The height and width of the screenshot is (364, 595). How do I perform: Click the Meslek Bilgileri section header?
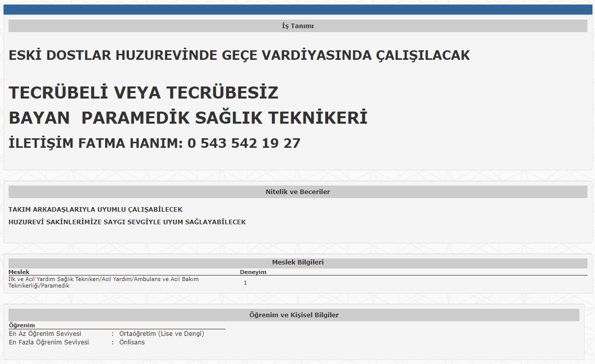[x=297, y=262]
